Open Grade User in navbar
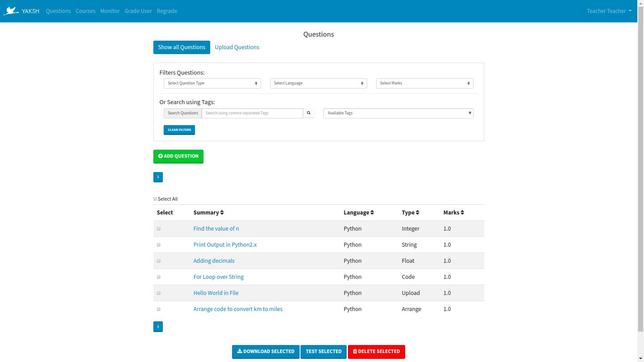This screenshot has width=644, height=362. pos(138,11)
